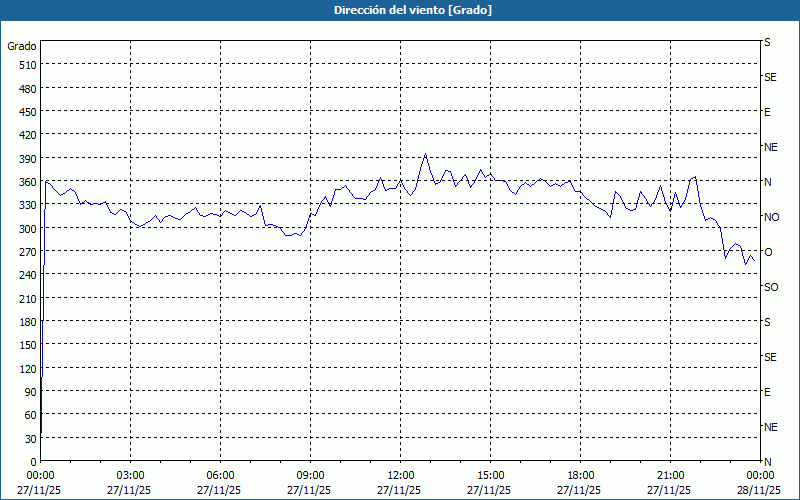Click the 28/11/25 date label
Image resolution: width=800 pixels, height=500 pixels.
pos(759,490)
